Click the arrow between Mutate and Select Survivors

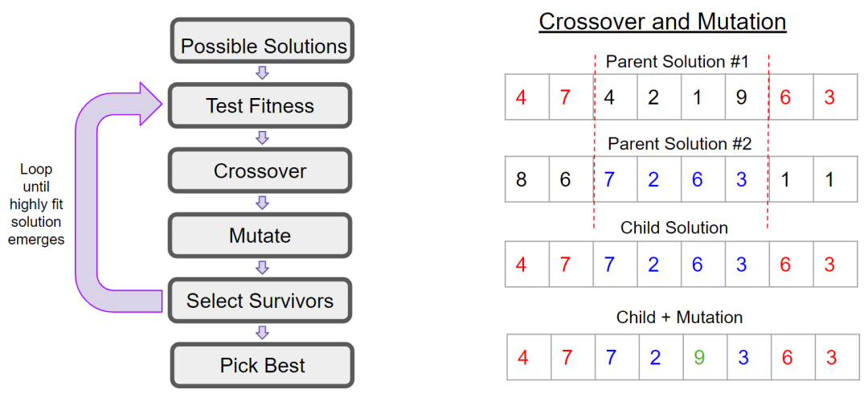(261, 267)
